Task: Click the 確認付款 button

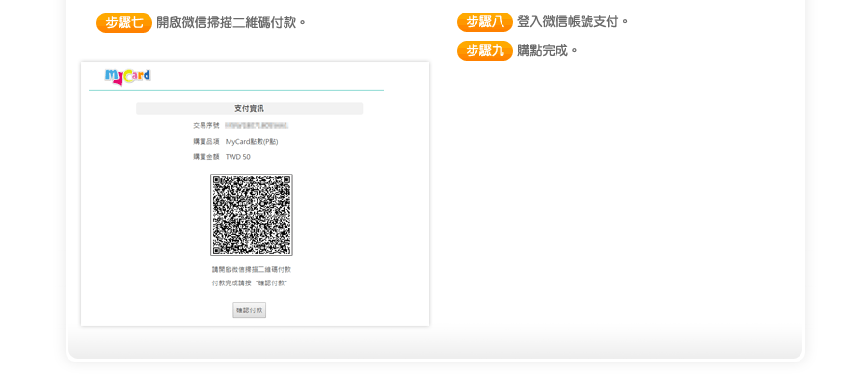Action: click(x=249, y=310)
